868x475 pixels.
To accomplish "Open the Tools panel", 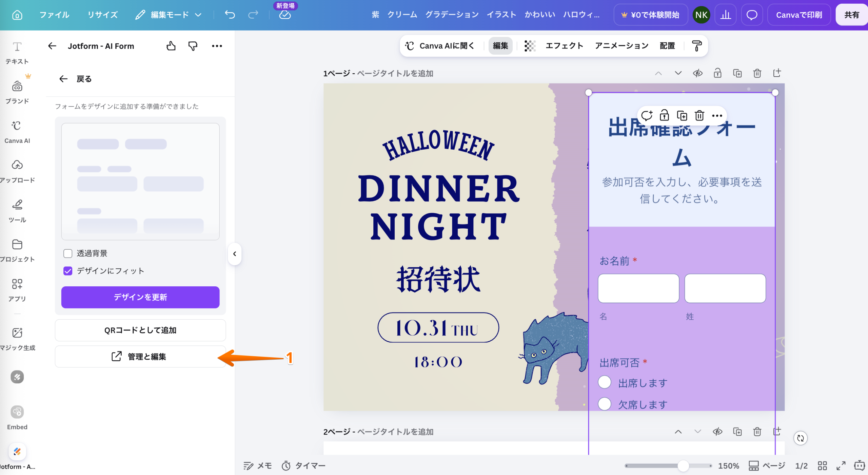I will coord(17,211).
